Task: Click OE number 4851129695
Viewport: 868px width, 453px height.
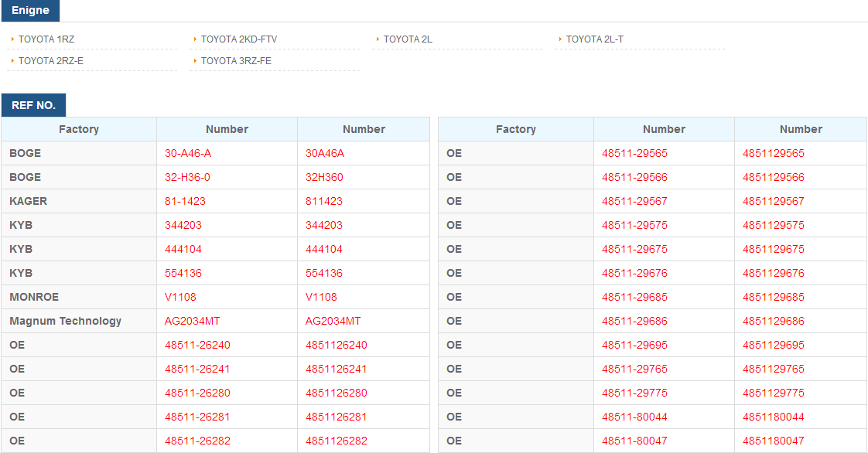Action: tap(774, 345)
